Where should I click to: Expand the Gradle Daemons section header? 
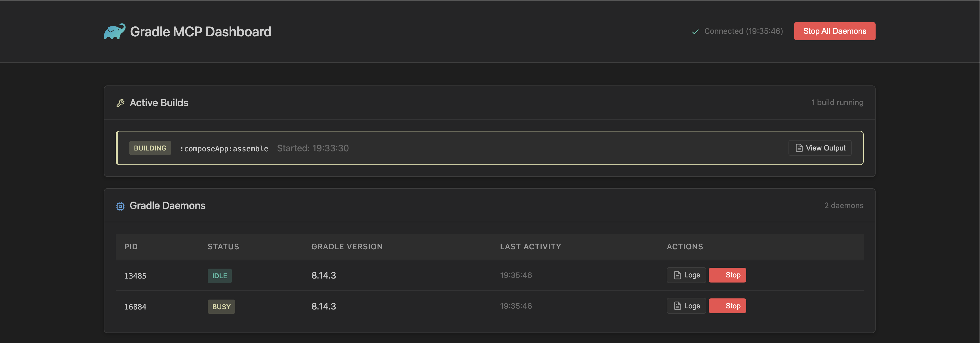click(x=167, y=206)
